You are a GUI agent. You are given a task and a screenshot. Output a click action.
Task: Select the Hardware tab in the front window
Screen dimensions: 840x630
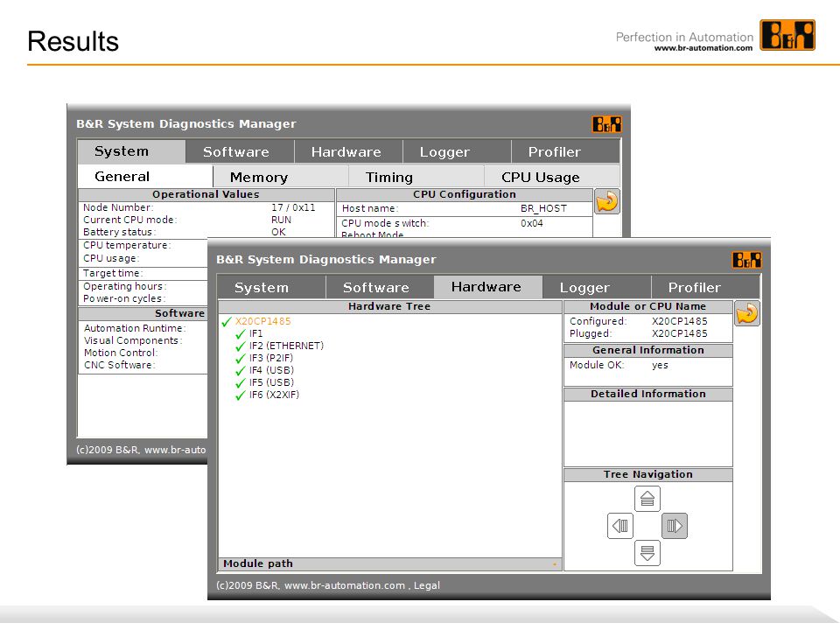[488, 287]
